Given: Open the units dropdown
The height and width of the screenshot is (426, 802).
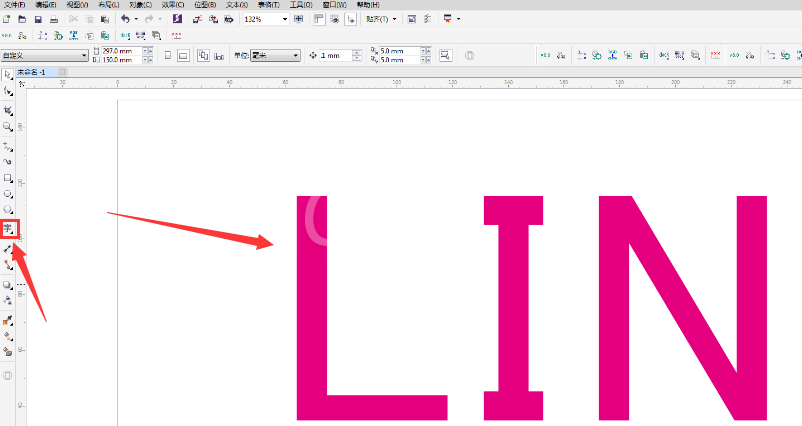Looking at the screenshot, I should pos(275,55).
